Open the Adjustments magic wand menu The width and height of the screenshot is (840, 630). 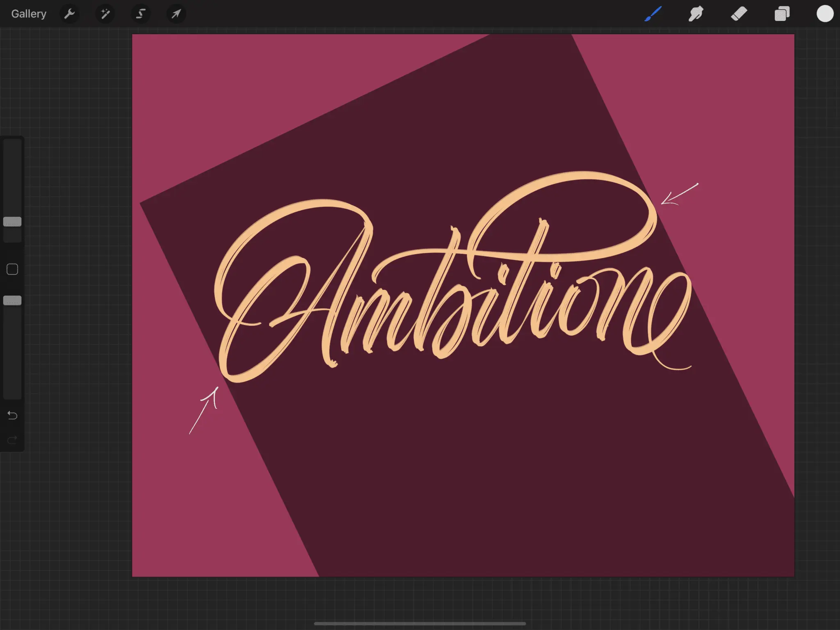(x=105, y=14)
